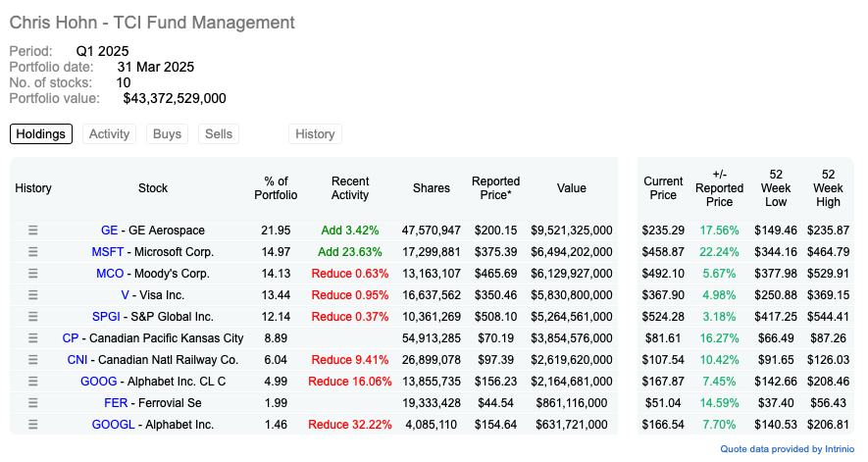Open history icon for Microsoft Corp. row
The image size is (868, 462).
tap(33, 252)
